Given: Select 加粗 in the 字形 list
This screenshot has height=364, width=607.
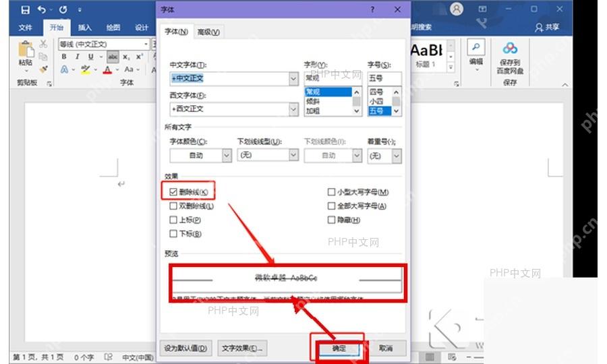Looking at the screenshot, I should pyautogui.click(x=328, y=111).
